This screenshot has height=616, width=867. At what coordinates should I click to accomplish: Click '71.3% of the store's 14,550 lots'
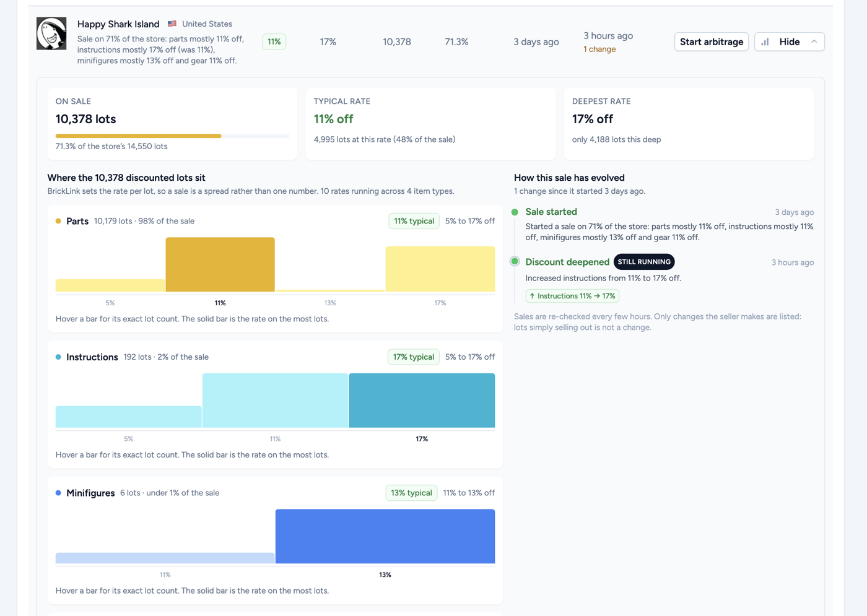(x=111, y=146)
